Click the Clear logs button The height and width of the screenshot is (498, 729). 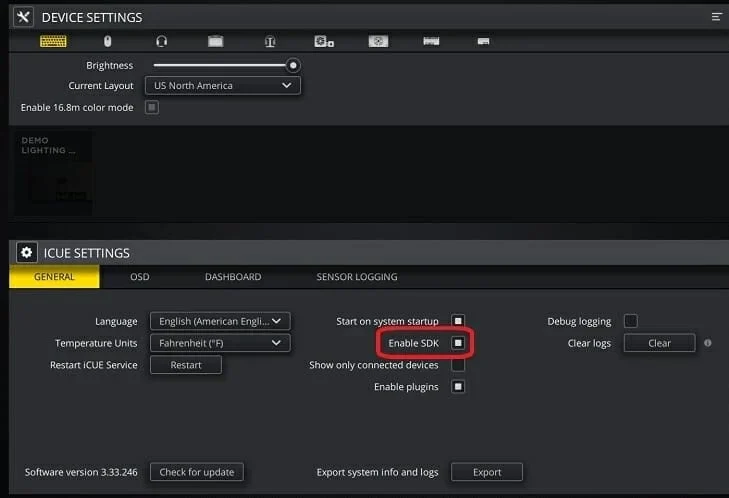tap(659, 343)
